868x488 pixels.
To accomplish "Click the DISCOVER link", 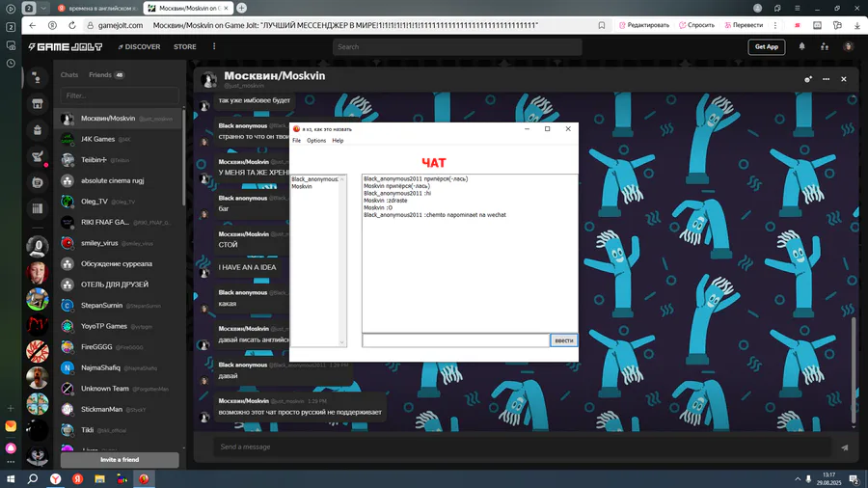I will pos(140,47).
